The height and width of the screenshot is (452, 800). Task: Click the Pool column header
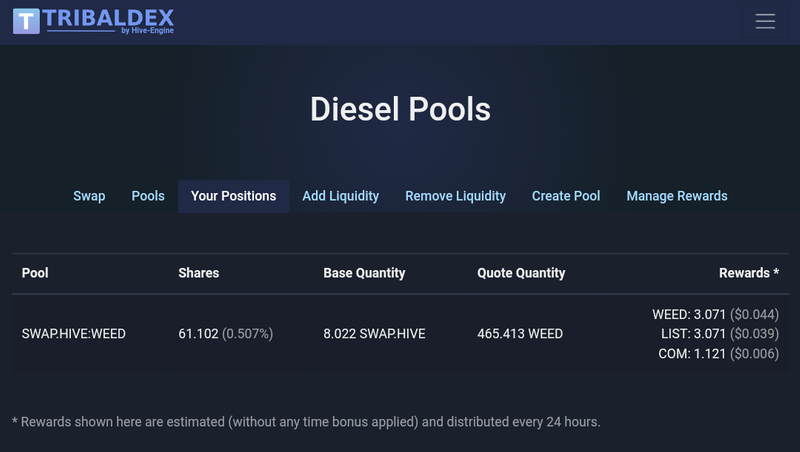[35, 273]
